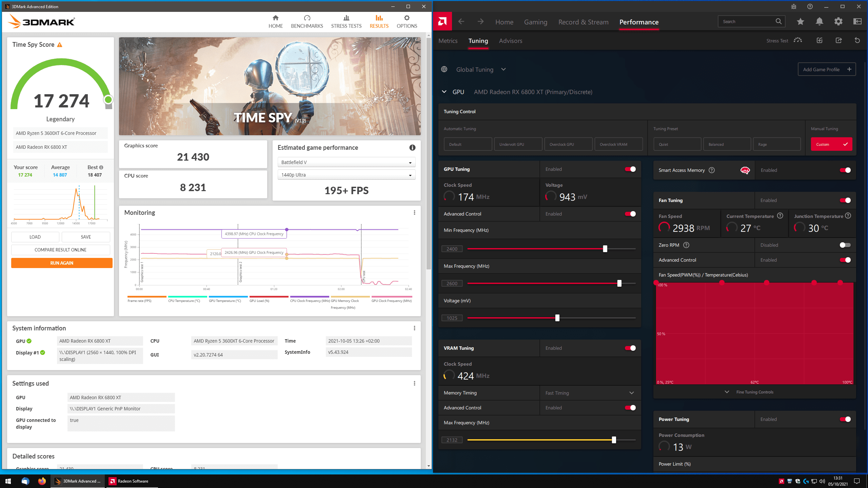Open Monitoring panel three-dot menu

tap(414, 212)
